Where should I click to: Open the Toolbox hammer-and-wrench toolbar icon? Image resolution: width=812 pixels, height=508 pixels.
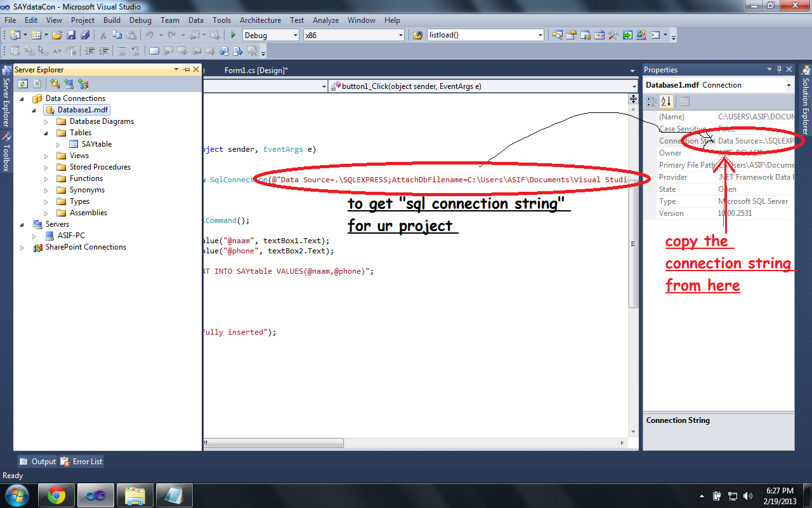pyautogui.click(x=613, y=35)
